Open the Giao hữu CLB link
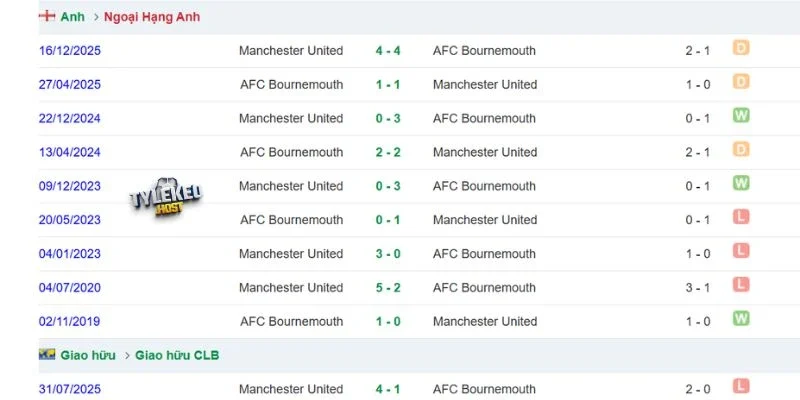 [x=177, y=355]
